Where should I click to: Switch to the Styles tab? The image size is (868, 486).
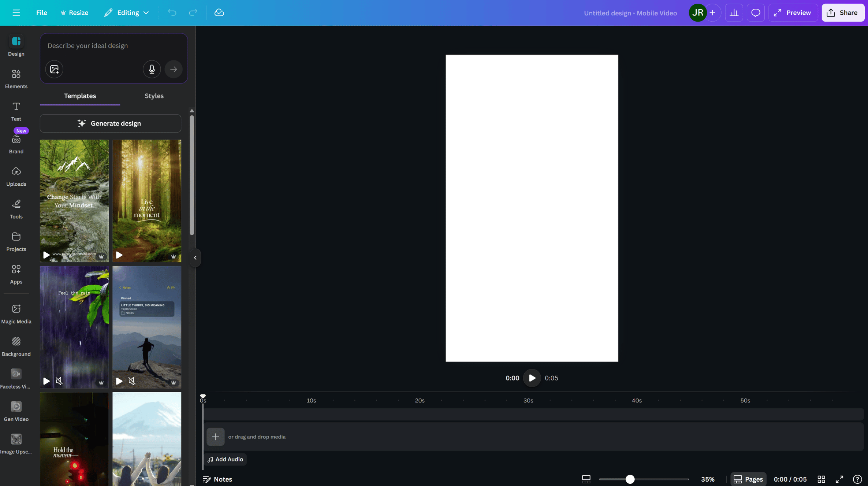click(x=154, y=96)
